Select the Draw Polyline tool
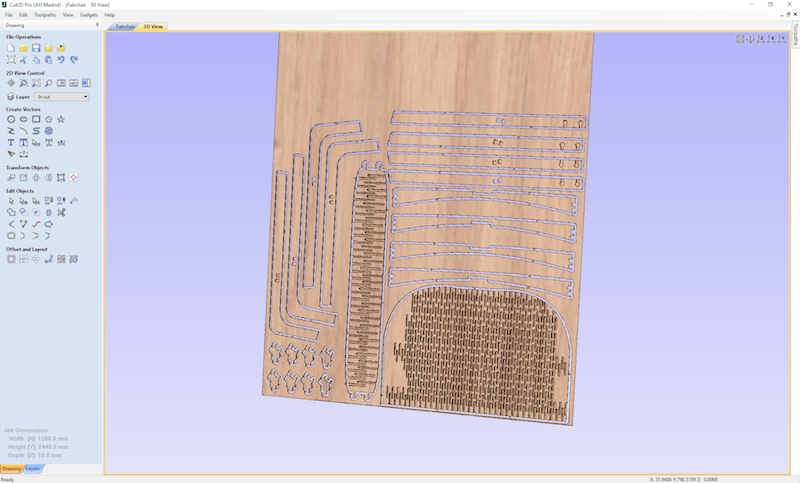 pyautogui.click(x=11, y=131)
